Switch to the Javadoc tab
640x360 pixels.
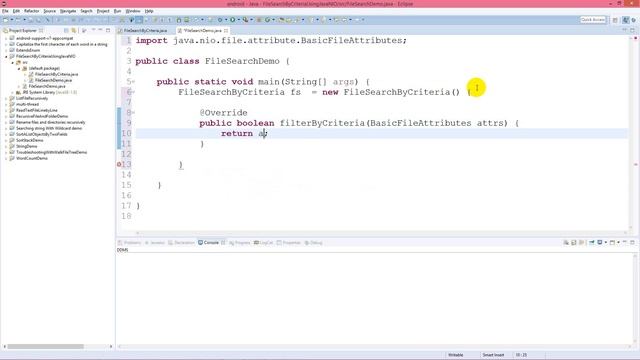155,243
